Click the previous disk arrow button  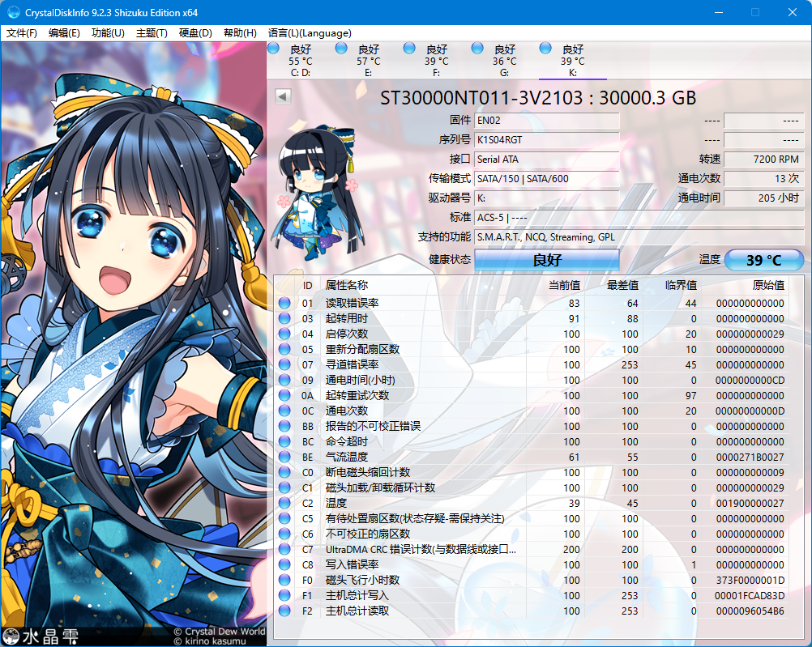pos(283,96)
